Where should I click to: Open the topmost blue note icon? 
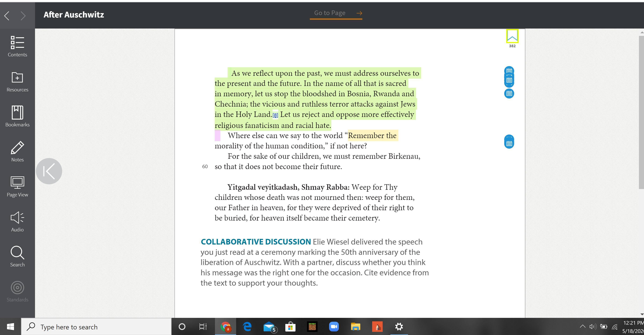coord(509,70)
